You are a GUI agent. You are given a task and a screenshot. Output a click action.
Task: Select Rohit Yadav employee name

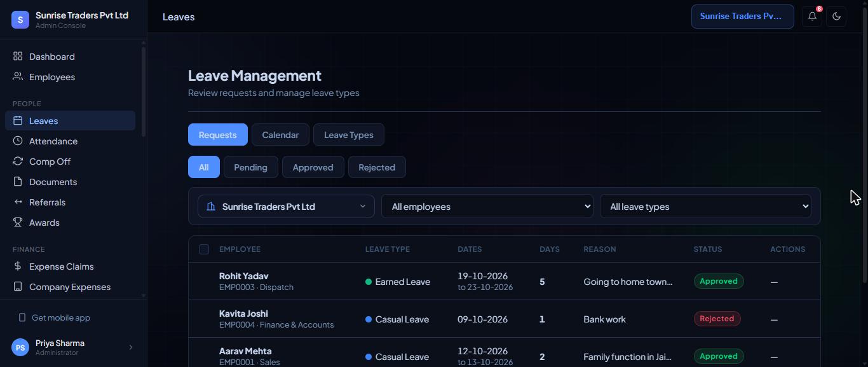tap(244, 276)
